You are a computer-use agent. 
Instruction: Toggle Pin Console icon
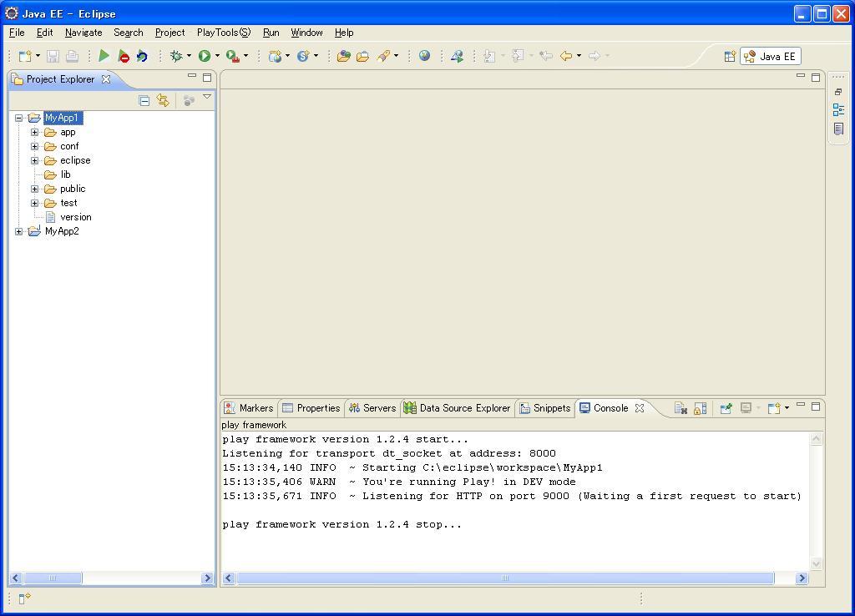tap(726, 408)
